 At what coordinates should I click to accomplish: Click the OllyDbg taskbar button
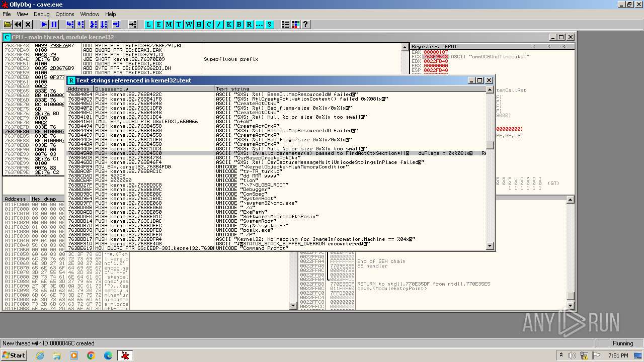pos(125,355)
